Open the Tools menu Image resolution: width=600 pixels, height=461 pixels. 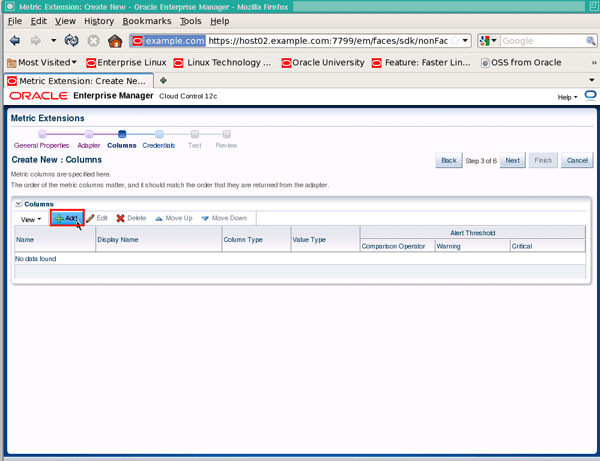coord(191,21)
